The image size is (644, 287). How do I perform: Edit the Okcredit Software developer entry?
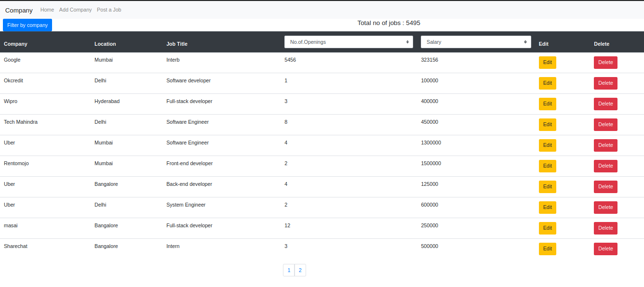tap(548, 83)
